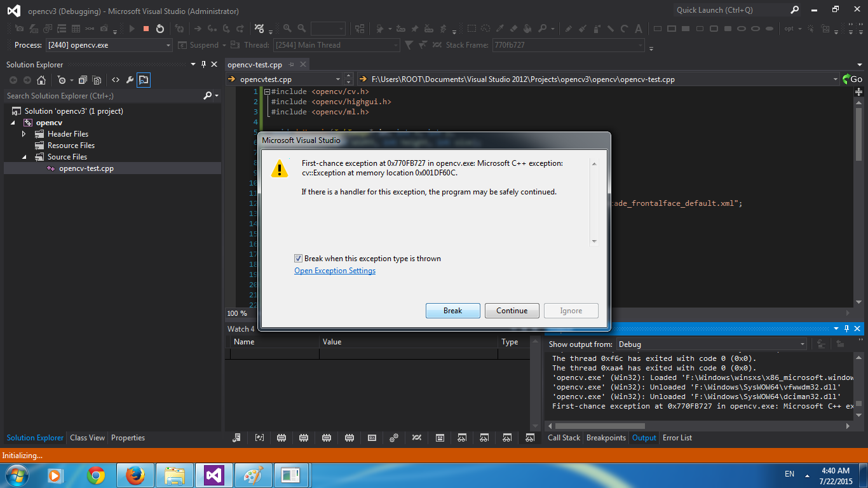Select opencv-test.cpp in Solution Explorer
The height and width of the screenshot is (488, 868).
[x=86, y=168]
